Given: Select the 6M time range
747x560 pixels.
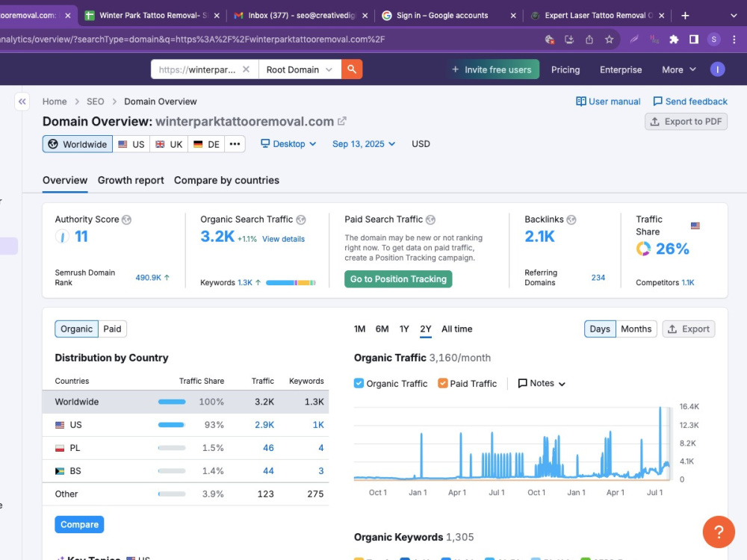Looking at the screenshot, I should tap(382, 329).
